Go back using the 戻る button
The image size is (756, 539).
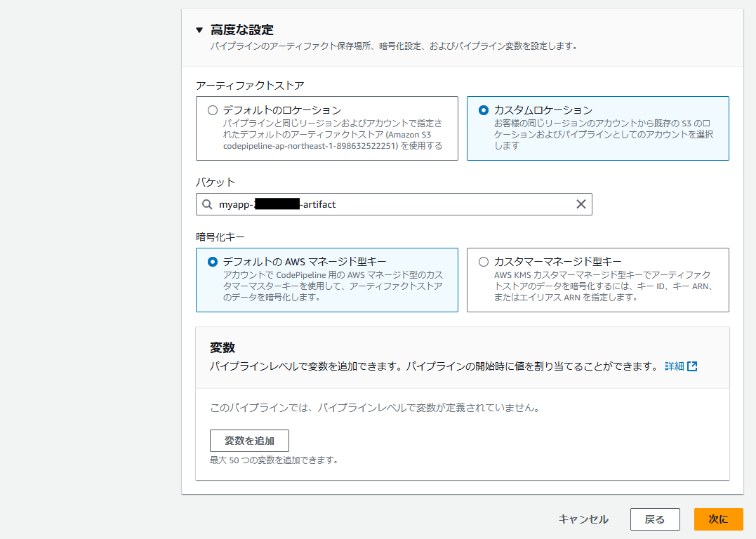coord(654,519)
